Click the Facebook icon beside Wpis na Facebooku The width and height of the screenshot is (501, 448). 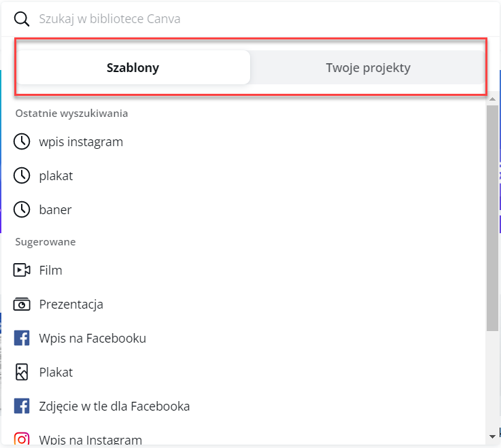pos(22,339)
